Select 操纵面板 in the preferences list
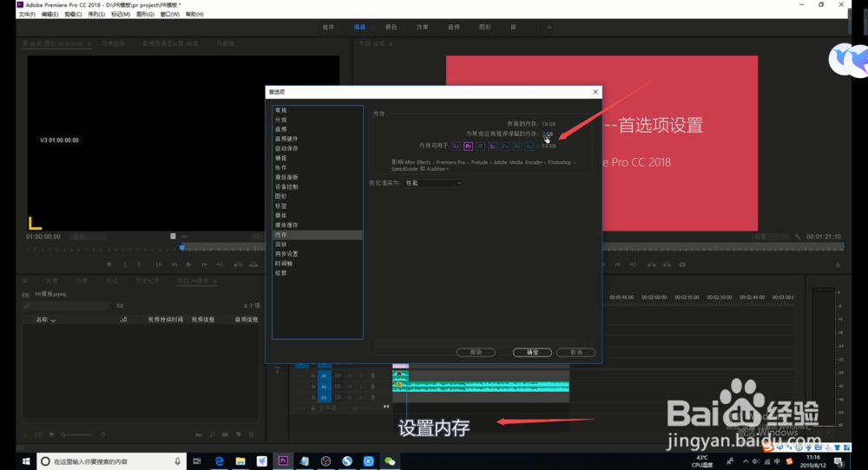Screen dimensions: 868x470 (x=286, y=178)
